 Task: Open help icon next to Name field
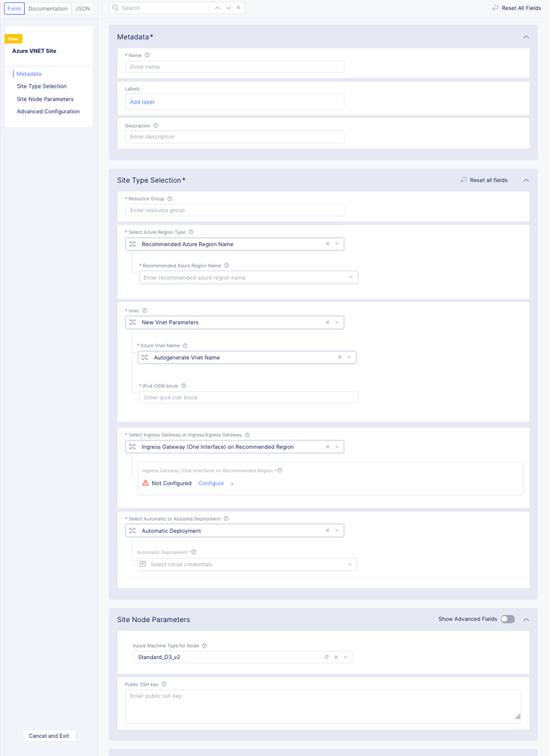click(147, 55)
